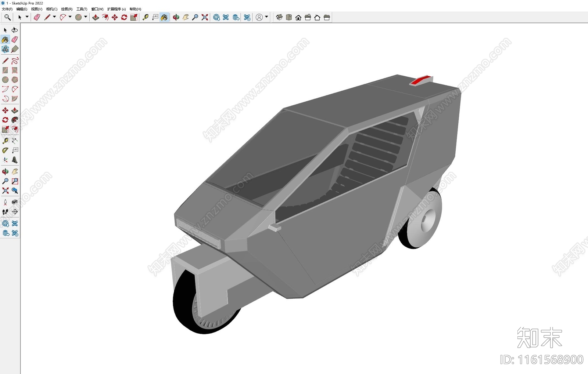Expand the Circle shape dropdown arrow
The image size is (588, 374).
86,17
